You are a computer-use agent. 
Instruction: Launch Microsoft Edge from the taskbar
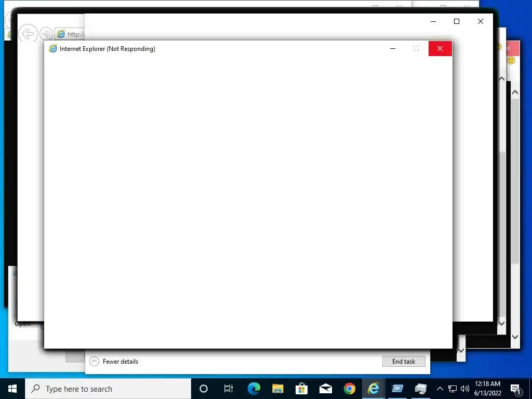tap(254, 389)
